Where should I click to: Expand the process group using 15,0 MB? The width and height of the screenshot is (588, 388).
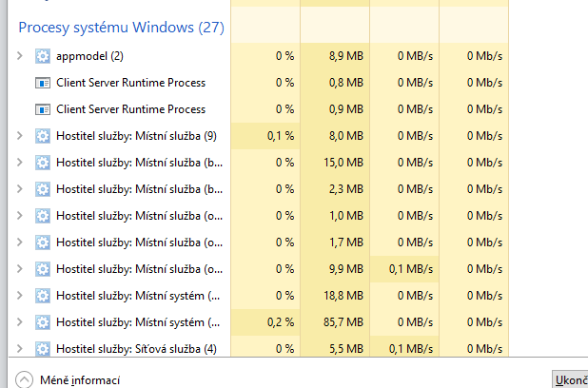(20, 163)
